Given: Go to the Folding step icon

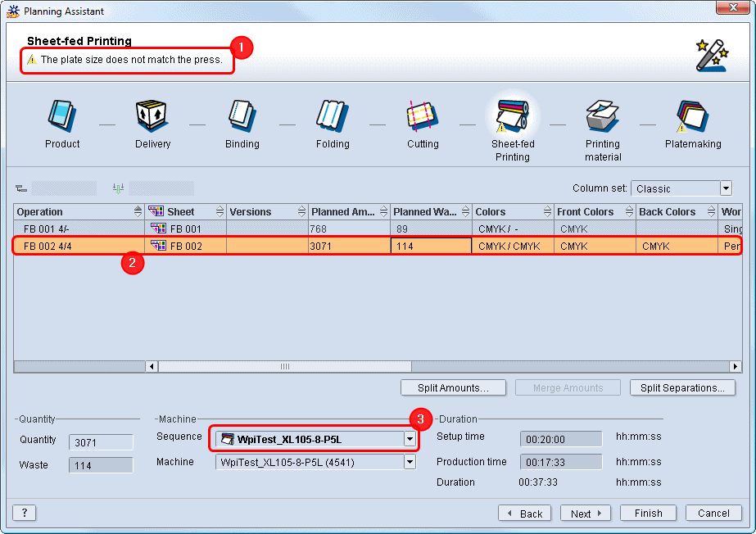Looking at the screenshot, I should (333, 116).
